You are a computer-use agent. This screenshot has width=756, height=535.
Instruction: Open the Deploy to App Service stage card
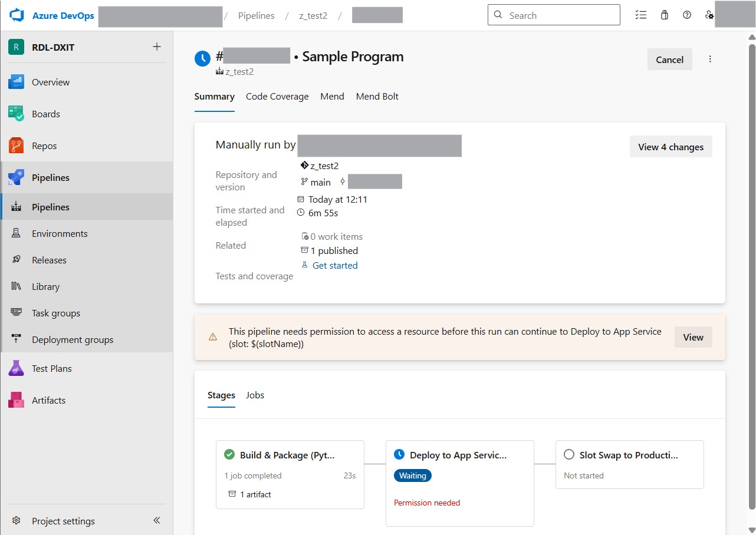tap(460, 483)
